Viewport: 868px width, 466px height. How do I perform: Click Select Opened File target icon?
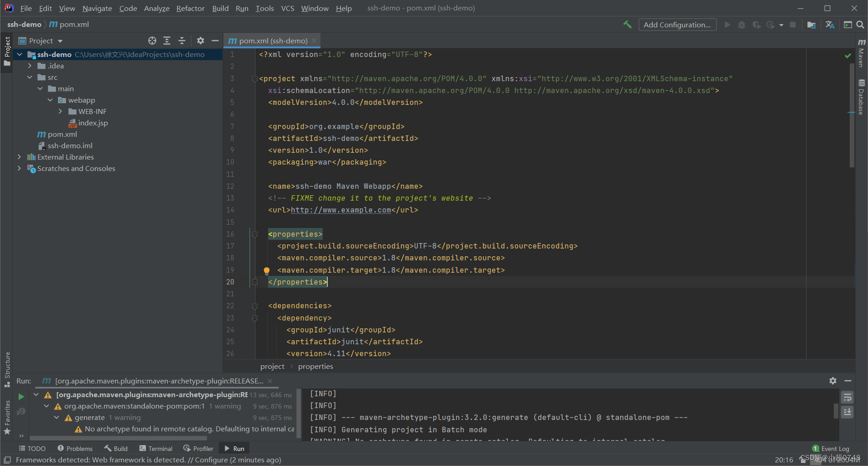(152, 41)
